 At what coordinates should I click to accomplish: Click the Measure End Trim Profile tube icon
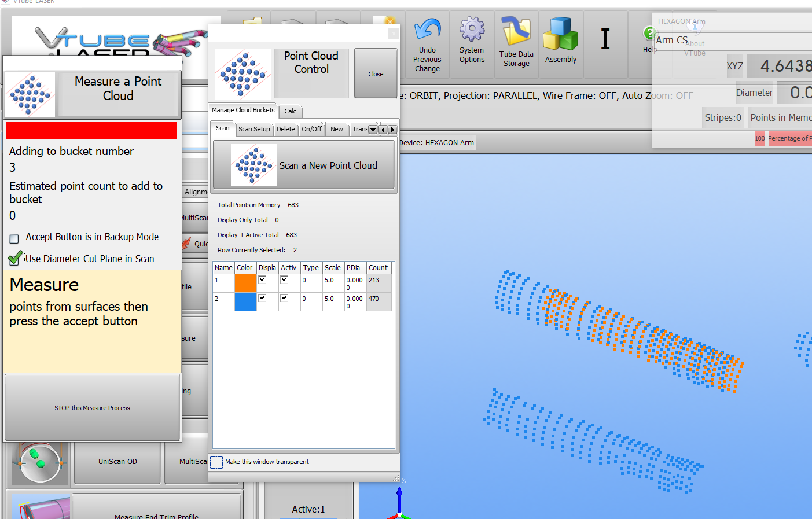tap(42, 507)
